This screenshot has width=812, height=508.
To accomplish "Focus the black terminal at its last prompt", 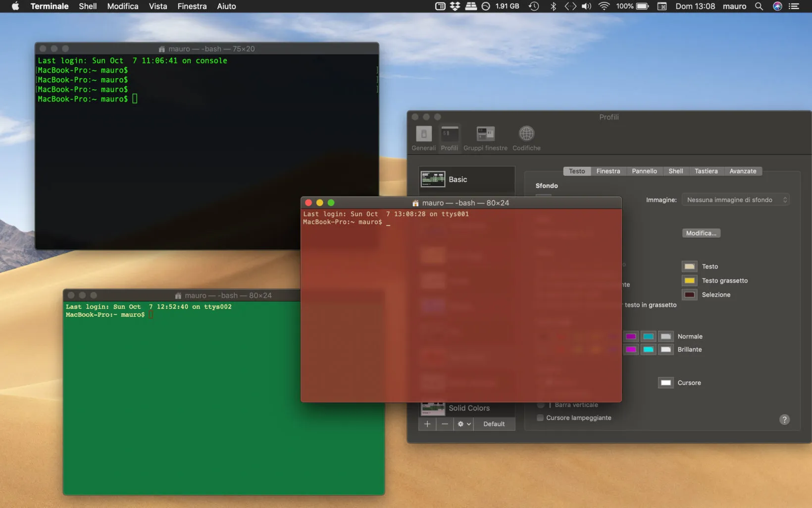I will pos(88,99).
